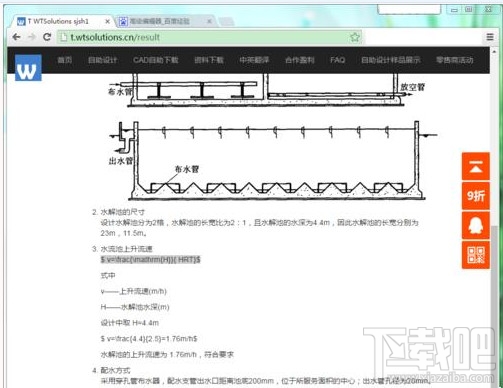This screenshot has height=388, width=503.
Task: Click the '出水管' label in the diagram
Action: pyautogui.click(x=121, y=161)
